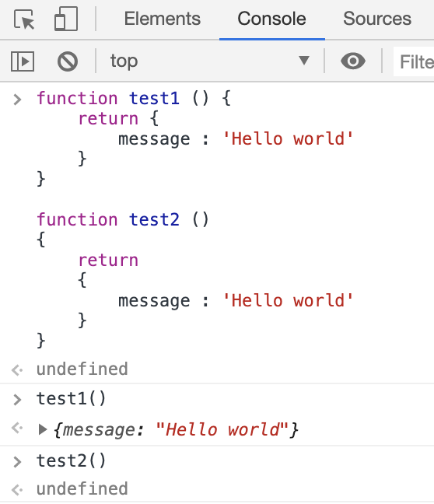Image resolution: width=434 pixels, height=504 pixels.
Task: Create a live expression with eye icon
Action: (353, 61)
